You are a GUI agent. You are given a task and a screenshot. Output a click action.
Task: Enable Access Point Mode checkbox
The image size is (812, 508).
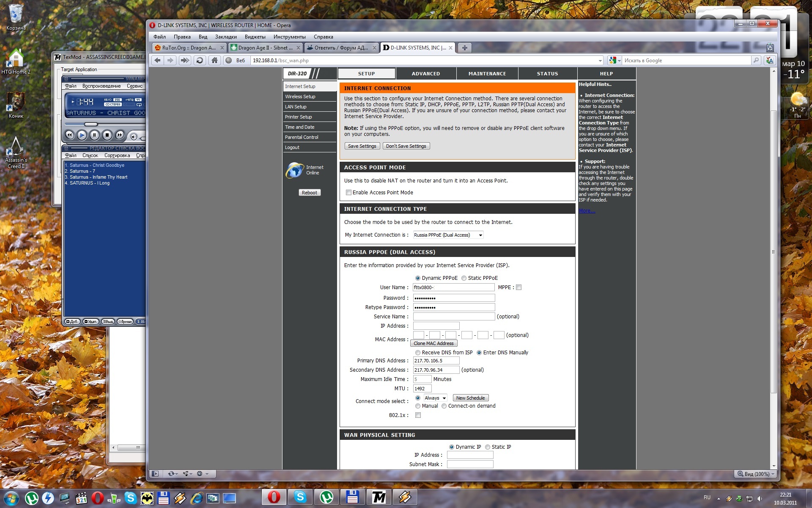click(x=349, y=193)
